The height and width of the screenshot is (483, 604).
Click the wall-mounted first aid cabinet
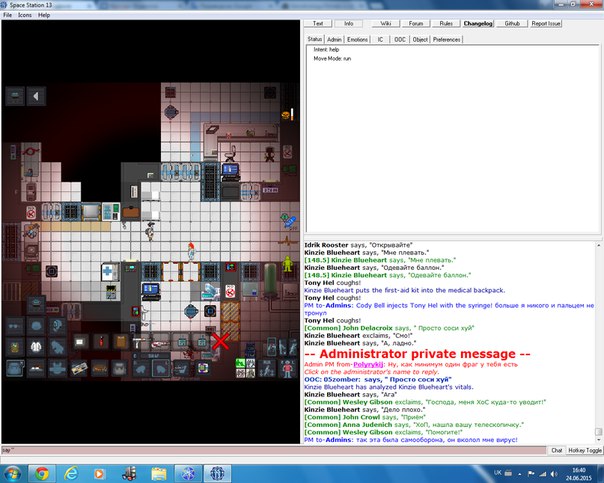click(108, 272)
